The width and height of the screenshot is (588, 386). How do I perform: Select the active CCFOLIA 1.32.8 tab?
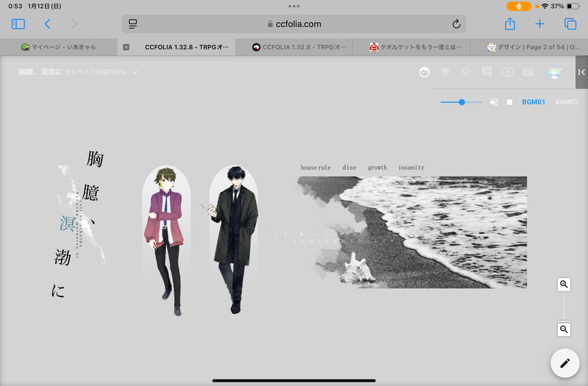(x=176, y=47)
